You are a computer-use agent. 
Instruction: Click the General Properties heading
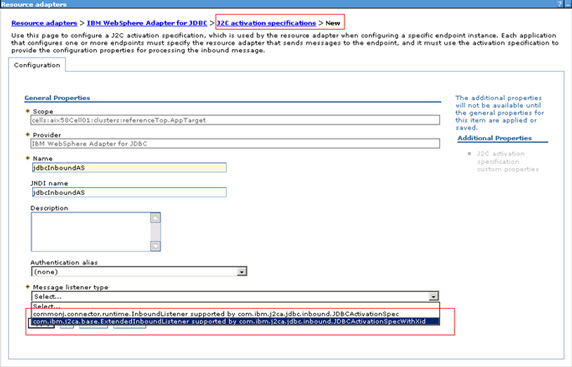[57, 98]
